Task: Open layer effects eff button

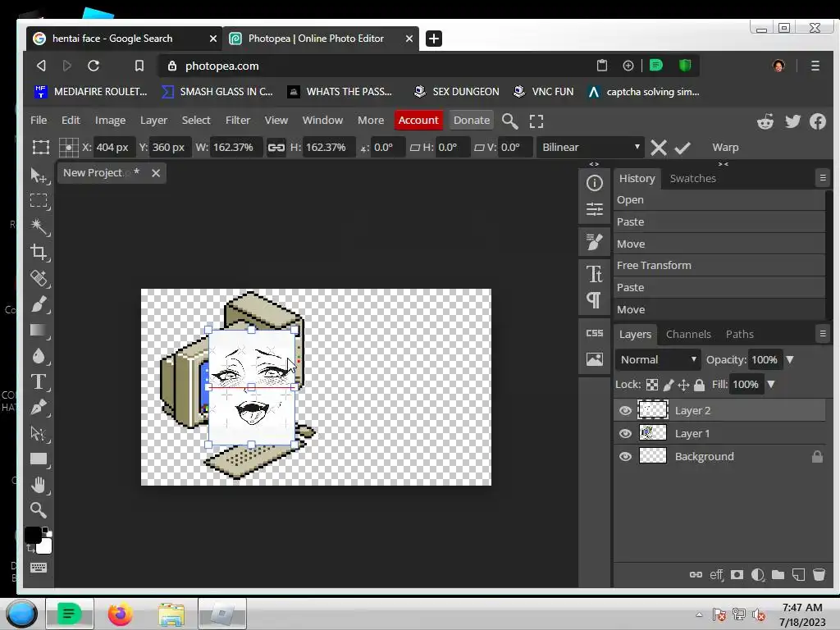Action: pyautogui.click(x=716, y=575)
